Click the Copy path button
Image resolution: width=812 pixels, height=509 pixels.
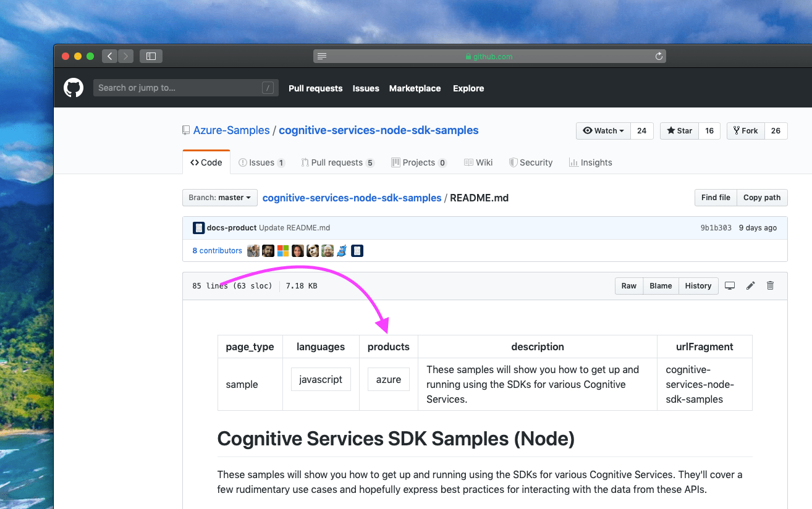pyautogui.click(x=762, y=198)
